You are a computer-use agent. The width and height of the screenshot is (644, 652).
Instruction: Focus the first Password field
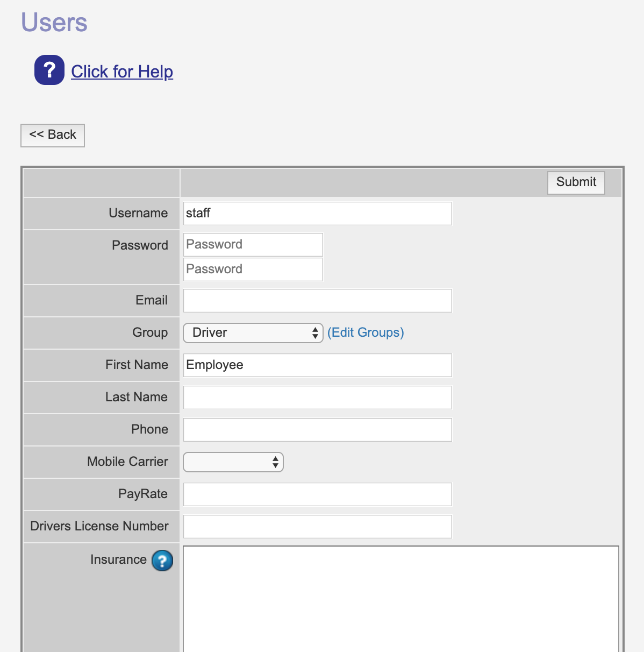[x=253, y=245]
